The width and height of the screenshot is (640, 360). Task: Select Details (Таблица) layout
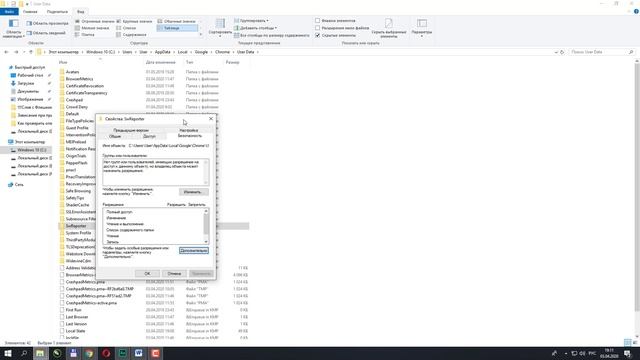pos(177,28)
